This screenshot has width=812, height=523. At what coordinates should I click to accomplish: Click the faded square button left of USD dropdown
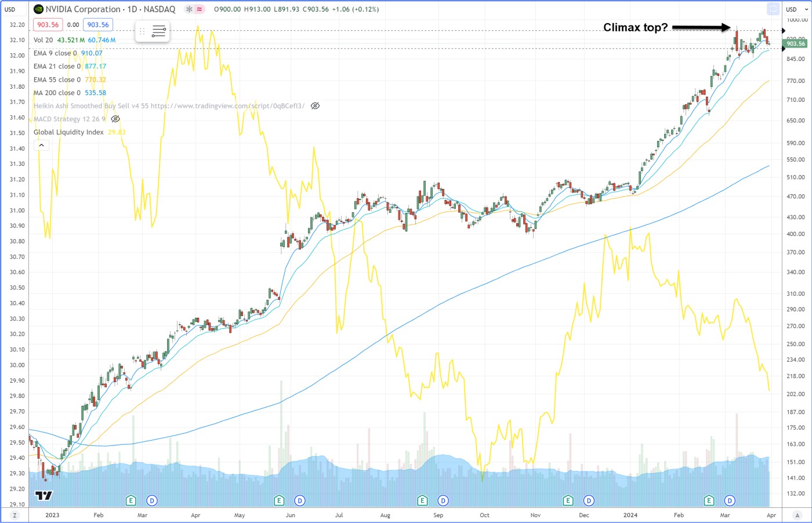click(773, 9)
